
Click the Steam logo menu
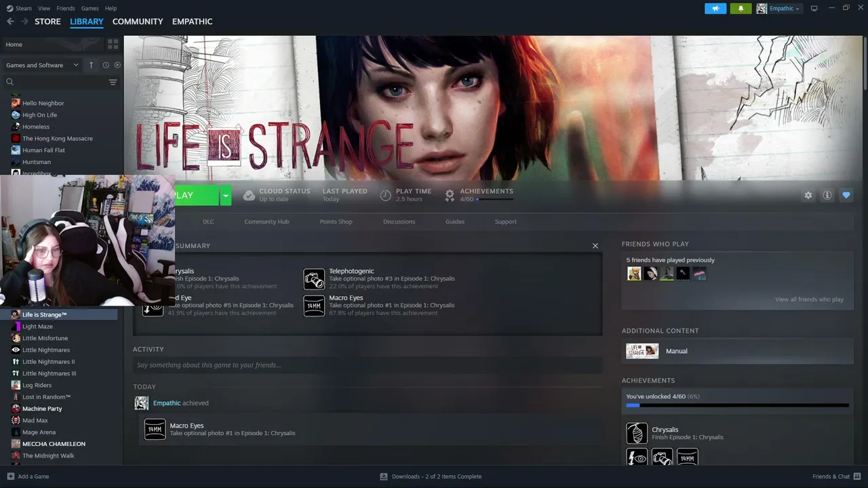coord(19,8)
